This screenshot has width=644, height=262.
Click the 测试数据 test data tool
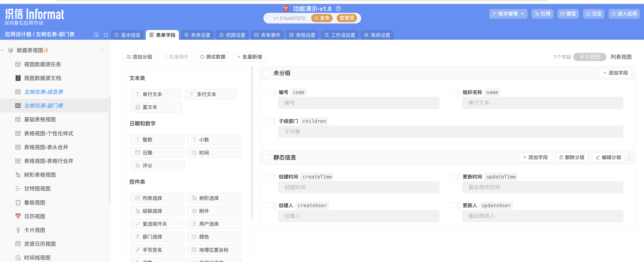coord(213,57)
